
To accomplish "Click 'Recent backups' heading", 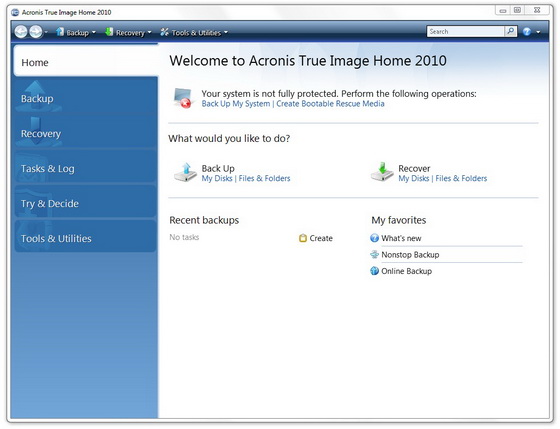I will click(204, 220).
